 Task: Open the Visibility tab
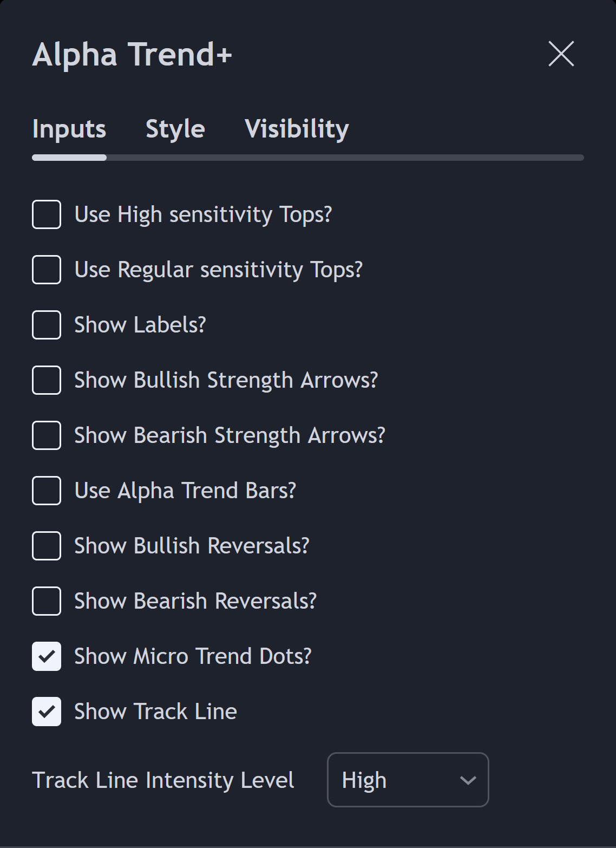(297, 129)
